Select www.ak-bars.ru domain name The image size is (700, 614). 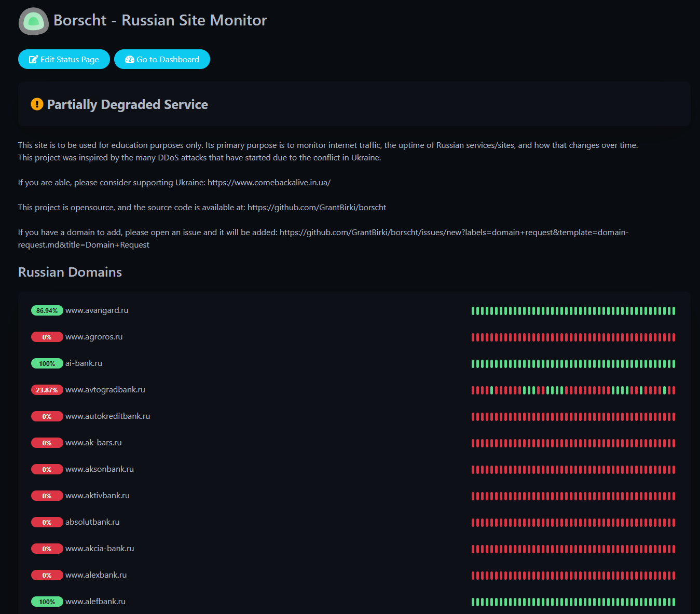click(x=93, y=443)
